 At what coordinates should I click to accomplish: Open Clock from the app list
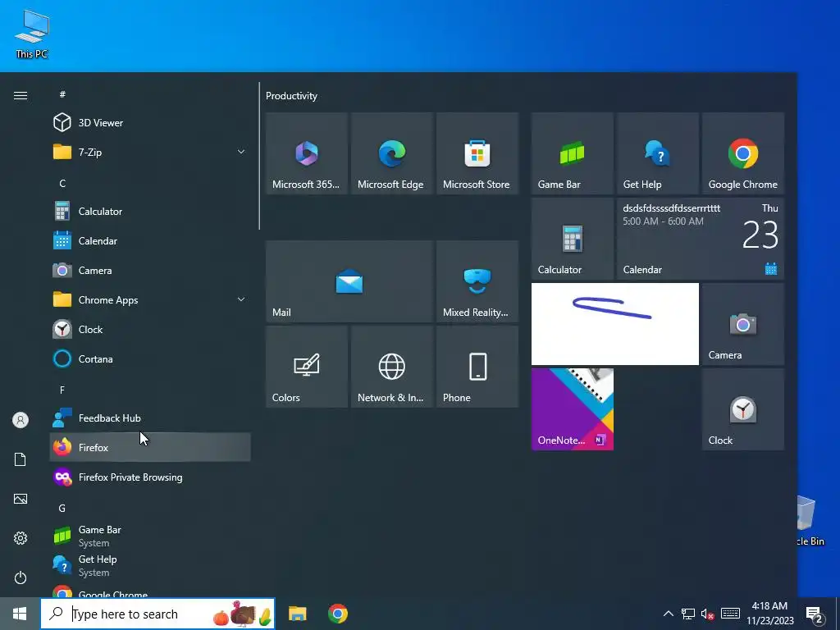click(x=150, y=330)
